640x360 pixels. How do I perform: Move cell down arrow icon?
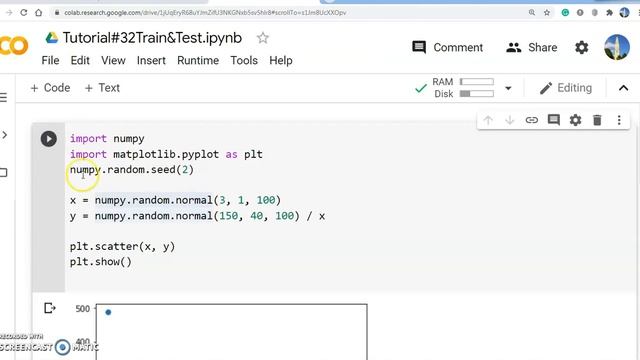tap(509, 120)
